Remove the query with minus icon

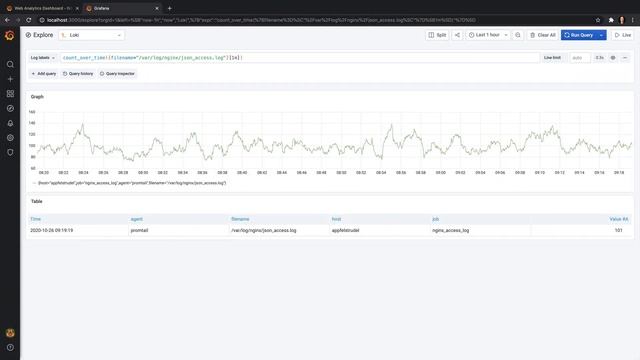pyautogui.click(x=624, y=58)
